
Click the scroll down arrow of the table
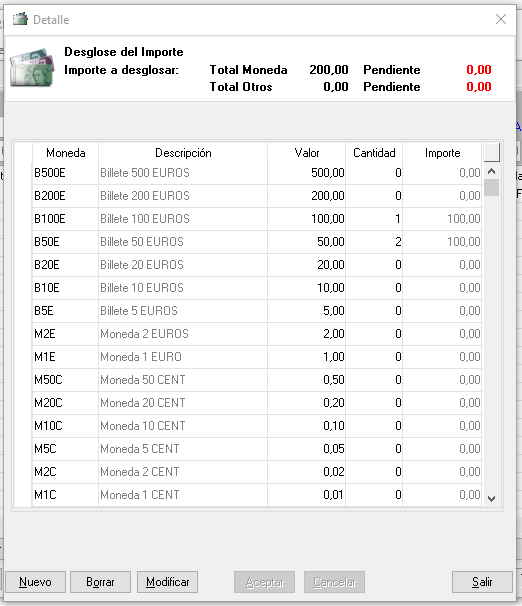pyautogui.click(x=491, y=499)
